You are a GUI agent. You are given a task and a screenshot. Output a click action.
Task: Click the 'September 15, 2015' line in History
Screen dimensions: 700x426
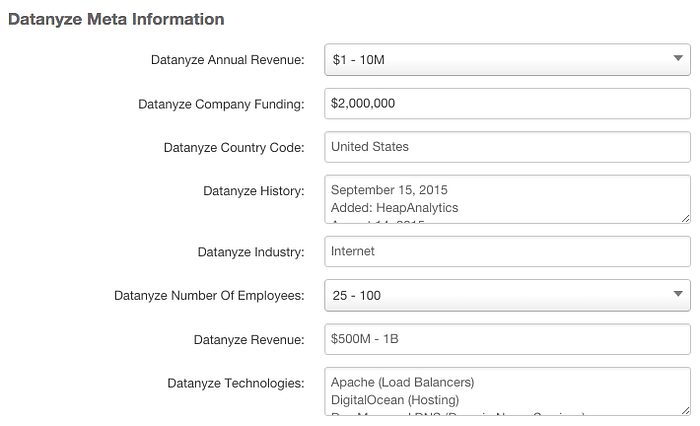point(389,190)
